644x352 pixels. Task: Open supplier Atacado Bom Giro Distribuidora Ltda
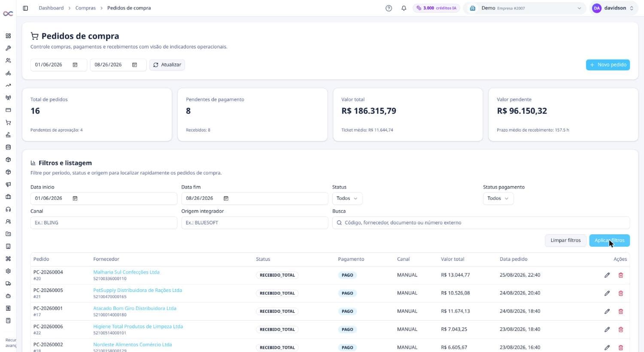(x=135, y=308)
